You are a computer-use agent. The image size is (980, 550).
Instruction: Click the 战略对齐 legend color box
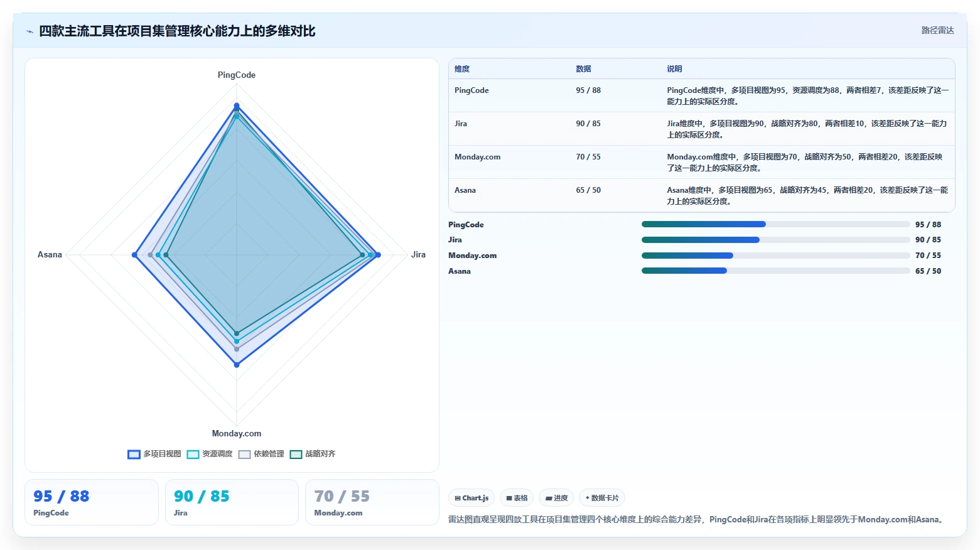[x=296, y=455]
